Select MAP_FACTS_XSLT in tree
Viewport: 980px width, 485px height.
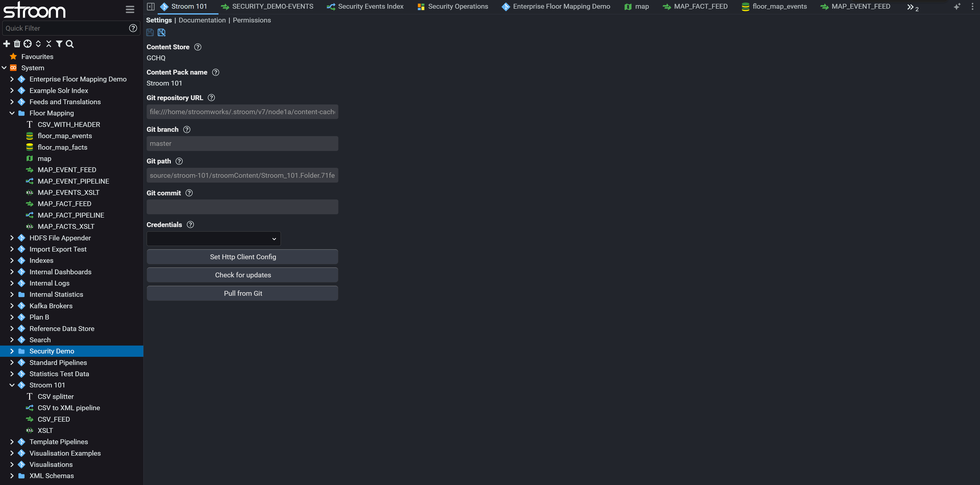point(66,227)
